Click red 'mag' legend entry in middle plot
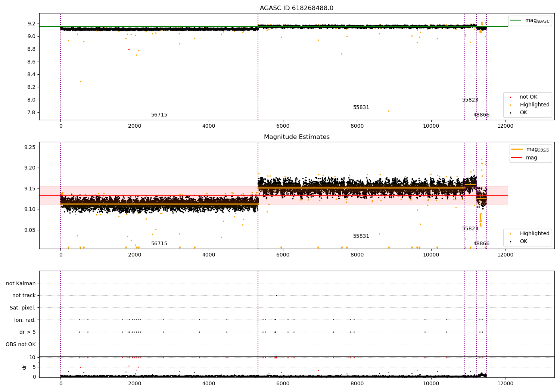The height and width of the screenshot is (392, 560). click(x=525, y=158)
